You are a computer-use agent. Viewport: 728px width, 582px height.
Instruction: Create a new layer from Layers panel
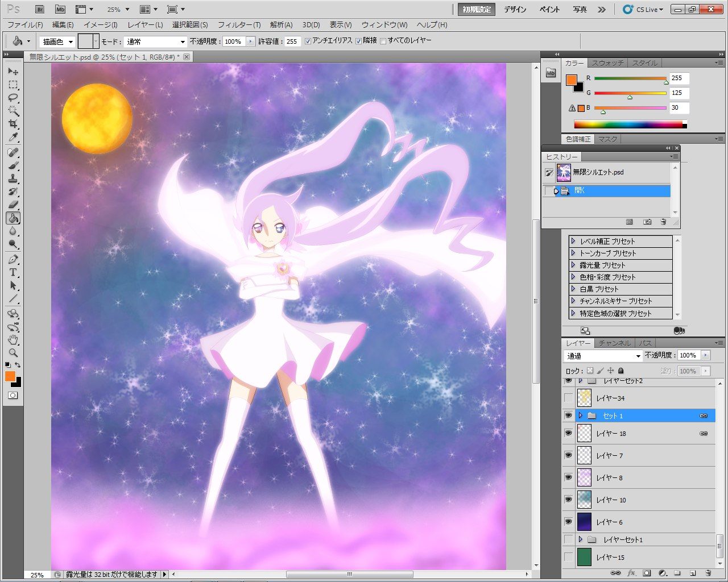693,573
